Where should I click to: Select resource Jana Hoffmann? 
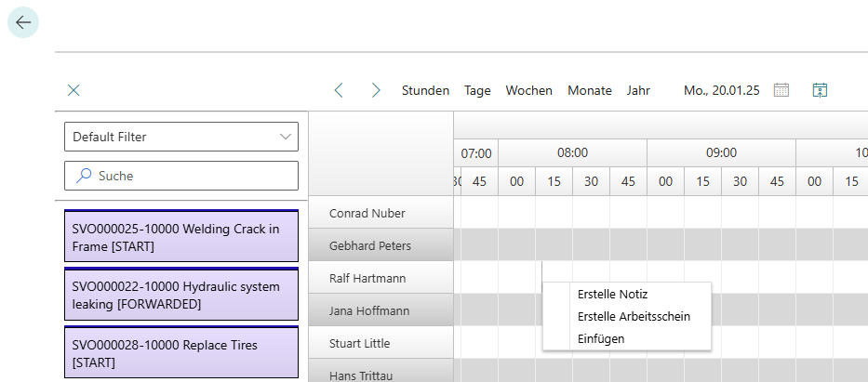coord(381,310)
